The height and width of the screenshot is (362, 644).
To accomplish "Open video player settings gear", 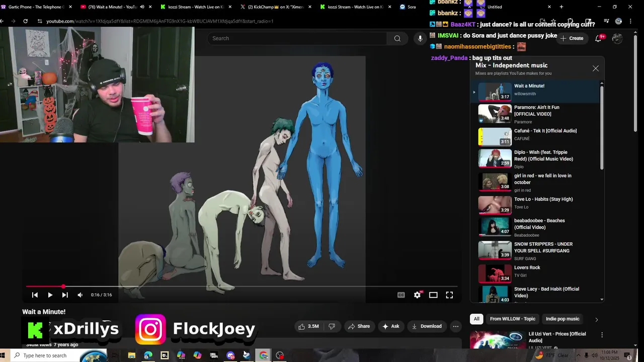I will click(417, 295).
